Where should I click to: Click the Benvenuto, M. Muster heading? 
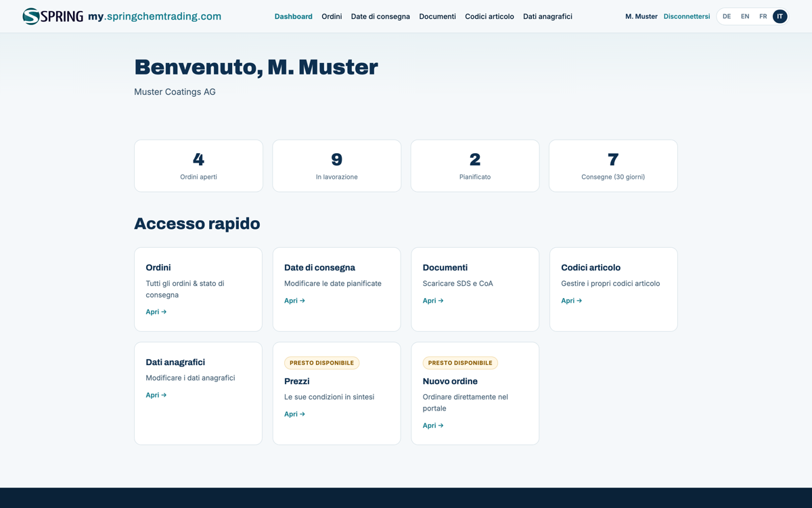coord(256,67)
